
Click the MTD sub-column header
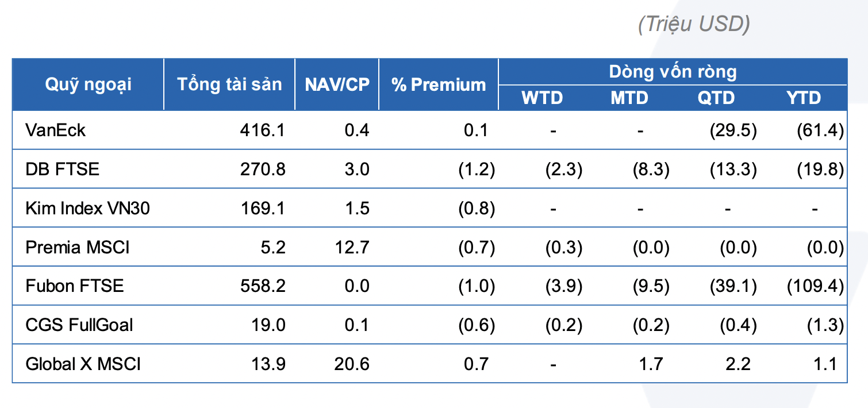[x=629, y=98]
